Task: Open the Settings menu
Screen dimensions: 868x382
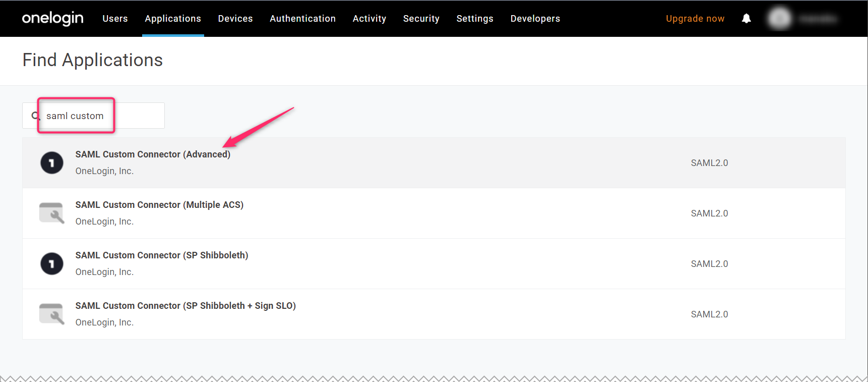Action: pos(475,19)
